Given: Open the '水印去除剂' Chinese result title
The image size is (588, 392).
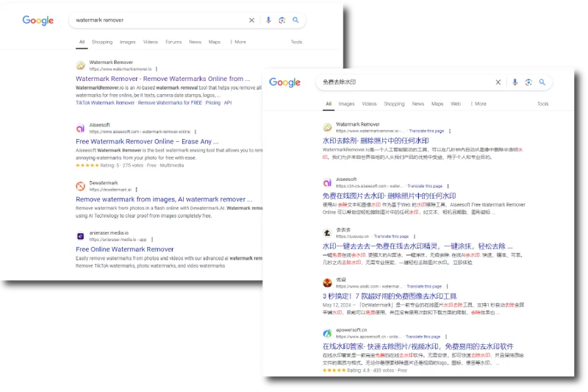Looking at the screenshot, I should tap(376, 140).
